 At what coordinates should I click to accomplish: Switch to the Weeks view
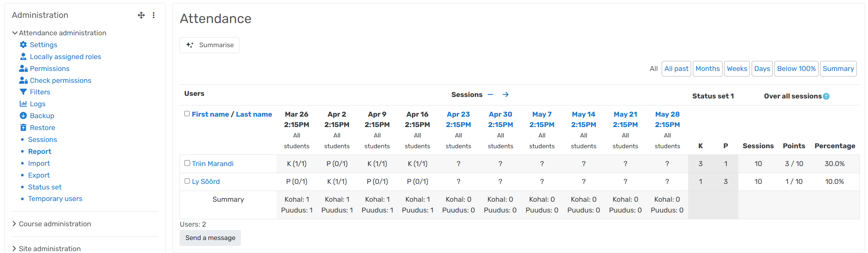click(x=737, y=69)
